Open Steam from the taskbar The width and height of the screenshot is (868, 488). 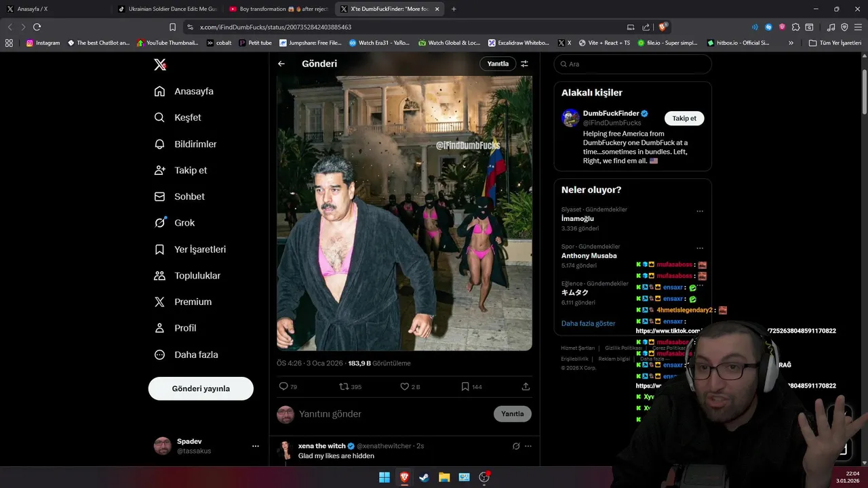tap(424, 477)
